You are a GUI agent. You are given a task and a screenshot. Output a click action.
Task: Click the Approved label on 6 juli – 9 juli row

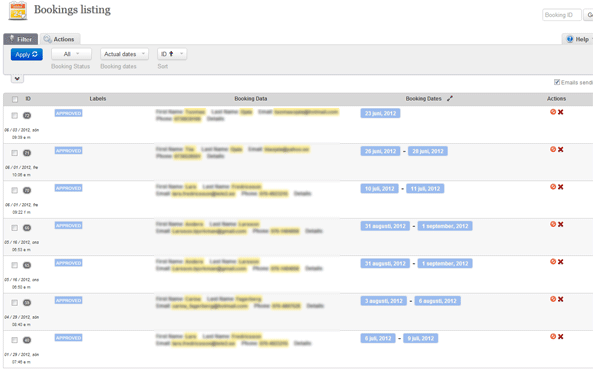point(68,338)
